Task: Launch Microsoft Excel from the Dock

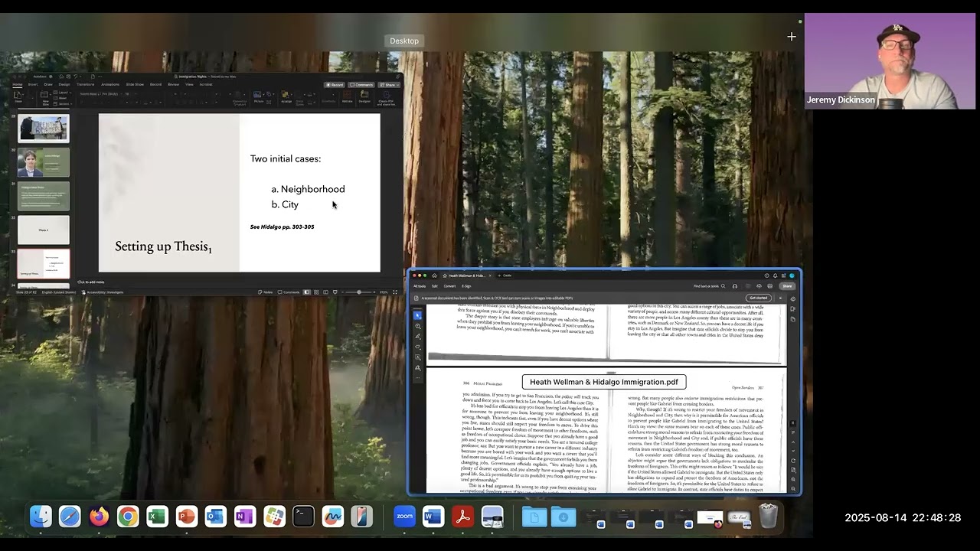Action: point(157,517)
